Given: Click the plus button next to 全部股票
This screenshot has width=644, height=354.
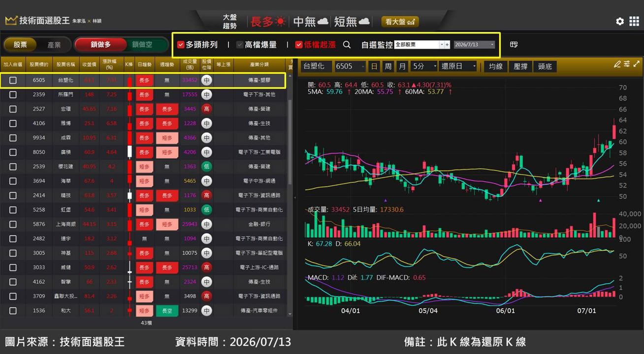Looking at the screenshot, I should click(447, 45).
